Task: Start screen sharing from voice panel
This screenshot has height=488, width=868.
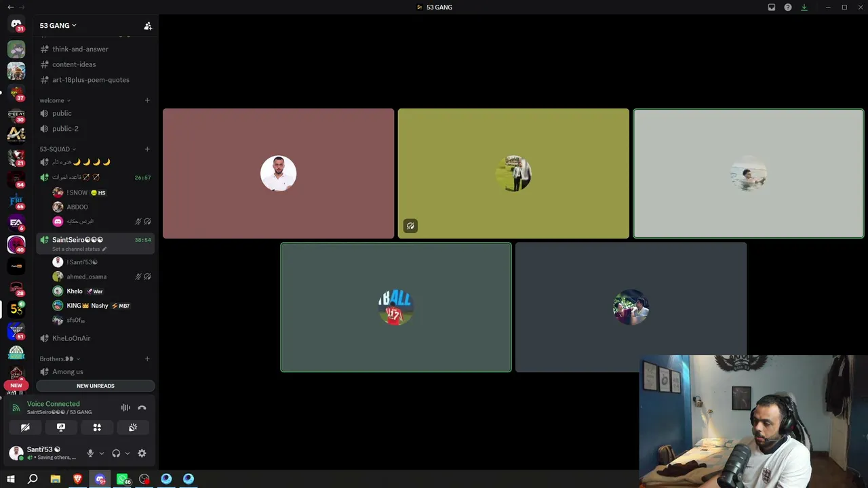Action: [x=61, y=428]
